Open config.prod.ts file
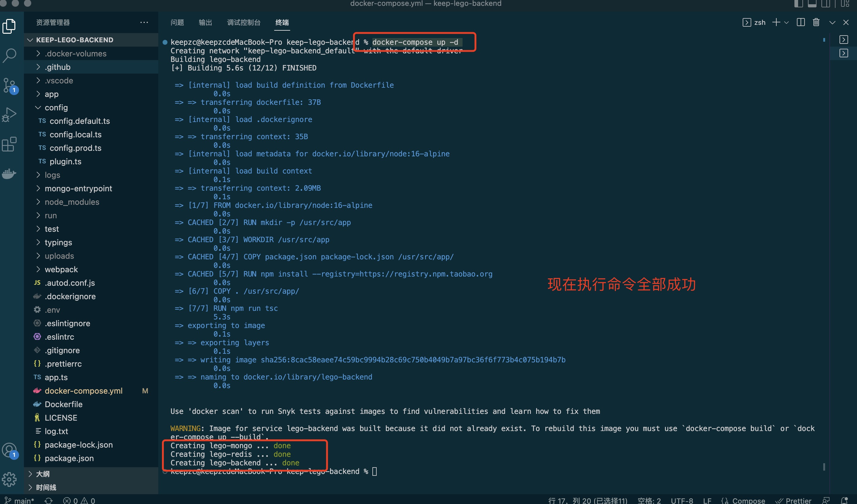The width and height of the screenshot is (857, 504). tap(91, 148)
